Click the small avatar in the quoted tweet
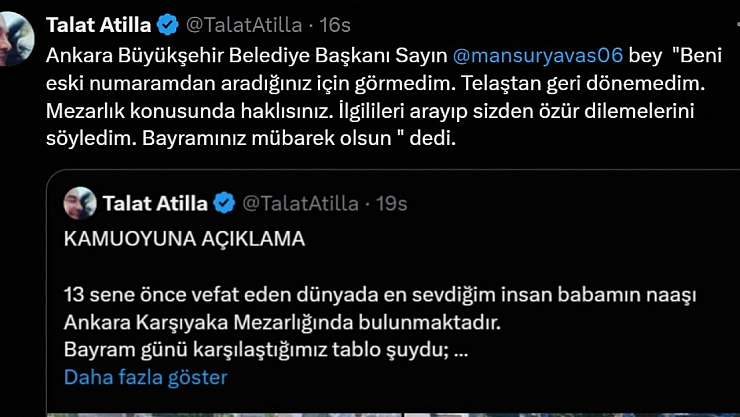The width and height of the screenshot is (740, 417). pyautogui.click(x=80, y=203)
